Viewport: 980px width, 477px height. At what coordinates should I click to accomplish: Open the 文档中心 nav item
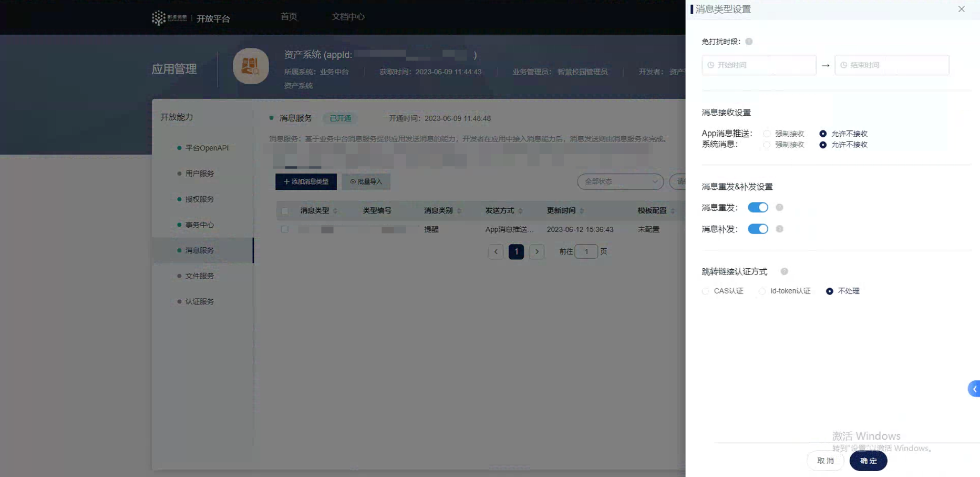[x=348, y=17]
